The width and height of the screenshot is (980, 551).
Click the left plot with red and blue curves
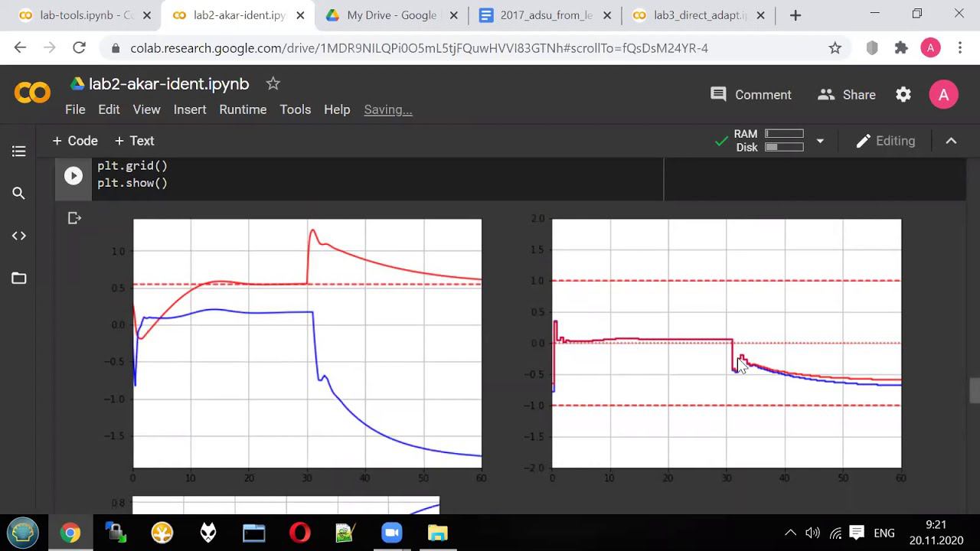click(307, 344)
